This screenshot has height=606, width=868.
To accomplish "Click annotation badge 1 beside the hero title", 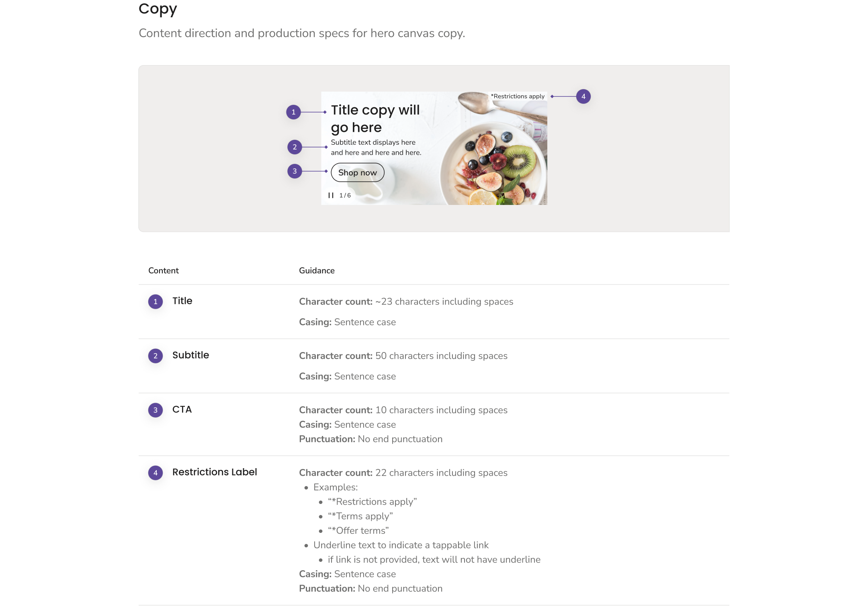I will pos(293,112).
